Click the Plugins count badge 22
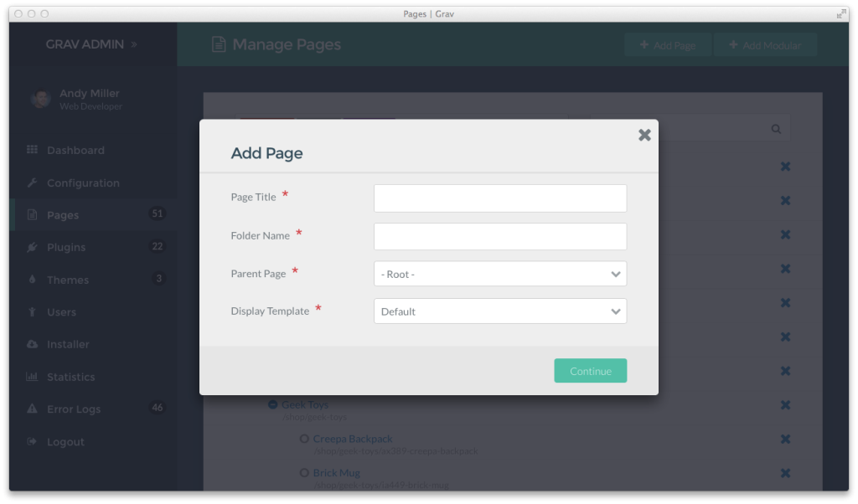Screen dimensions: 858x504 point(157,246)
